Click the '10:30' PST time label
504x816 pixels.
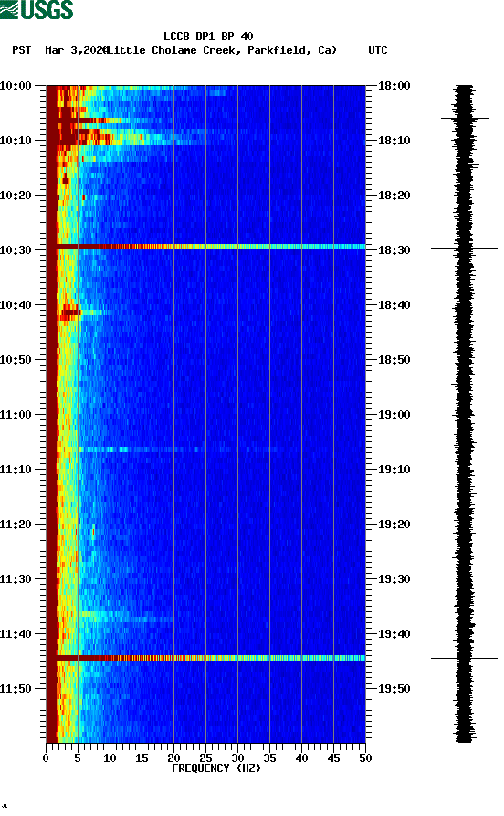click(16, 249)
